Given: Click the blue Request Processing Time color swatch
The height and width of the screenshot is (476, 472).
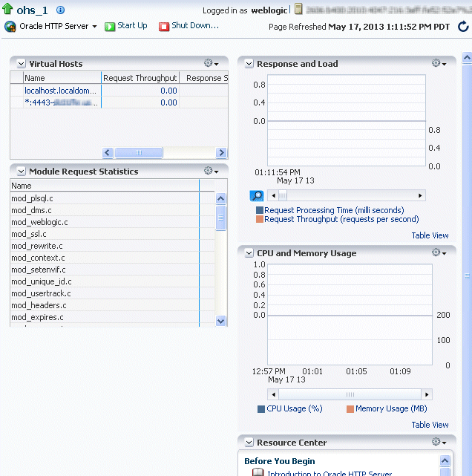Looking at the screenshot, I should tap(260, 210).
